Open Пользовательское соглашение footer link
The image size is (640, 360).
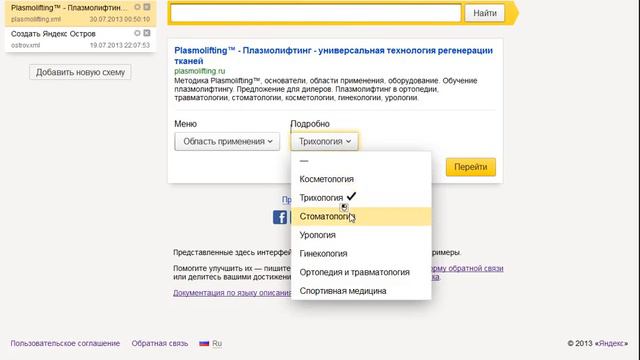coord(65,343)
